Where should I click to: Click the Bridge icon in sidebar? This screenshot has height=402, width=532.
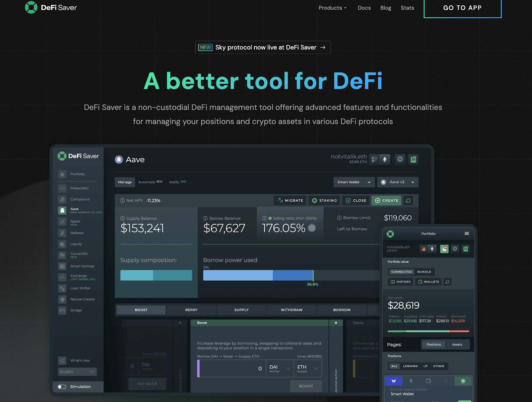[x=62, y=310]
